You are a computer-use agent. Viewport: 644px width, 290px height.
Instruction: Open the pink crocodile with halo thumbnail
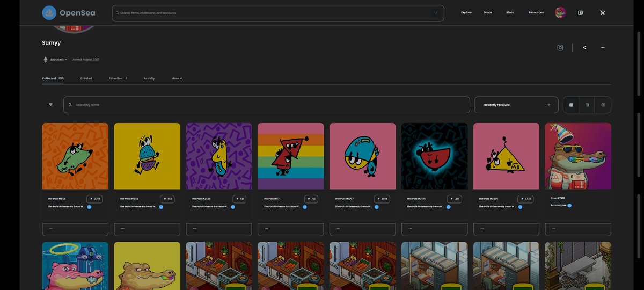coord(75,266)
